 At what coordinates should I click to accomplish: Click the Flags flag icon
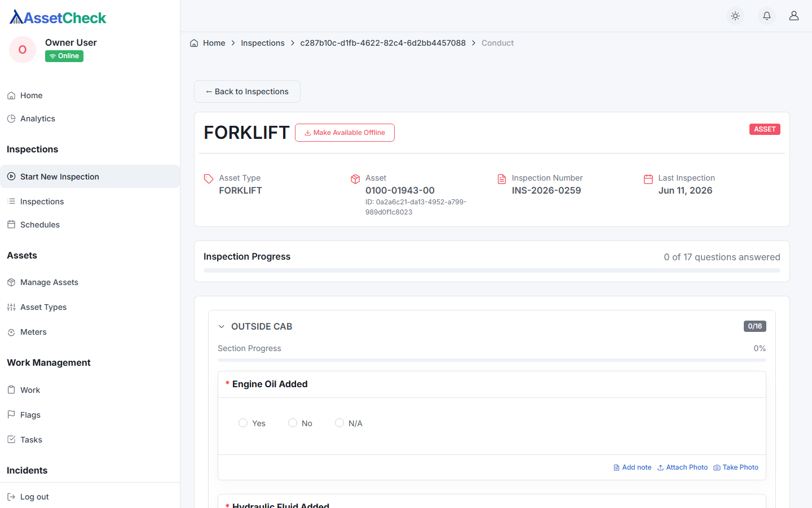coord(11,415)
